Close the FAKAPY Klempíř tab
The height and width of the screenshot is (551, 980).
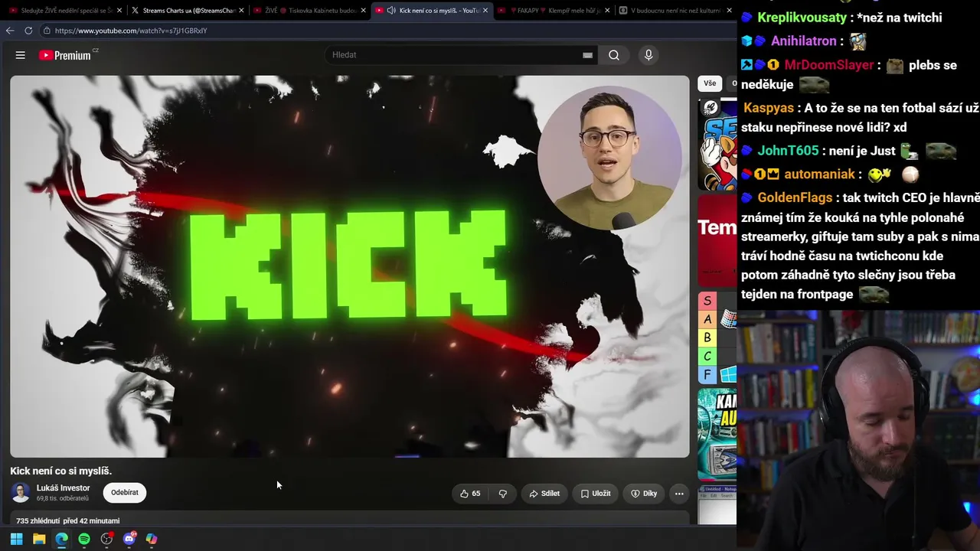(x=608, y=11)
